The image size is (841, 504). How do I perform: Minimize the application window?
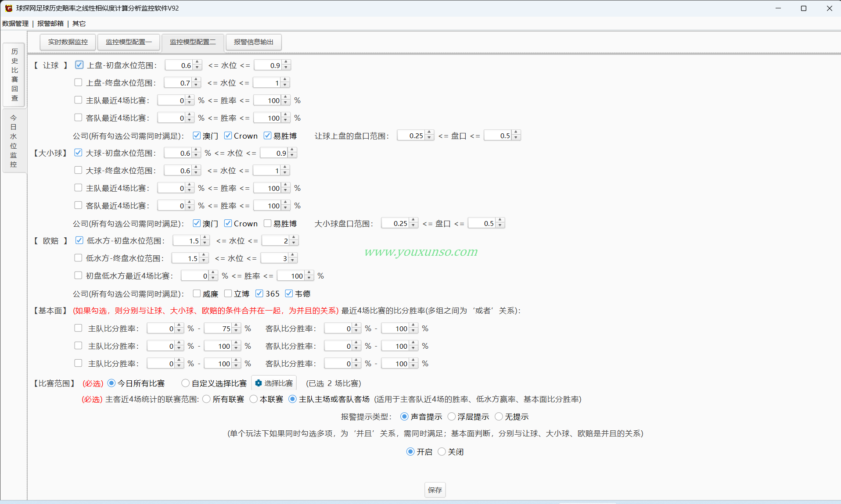(778, 8)
